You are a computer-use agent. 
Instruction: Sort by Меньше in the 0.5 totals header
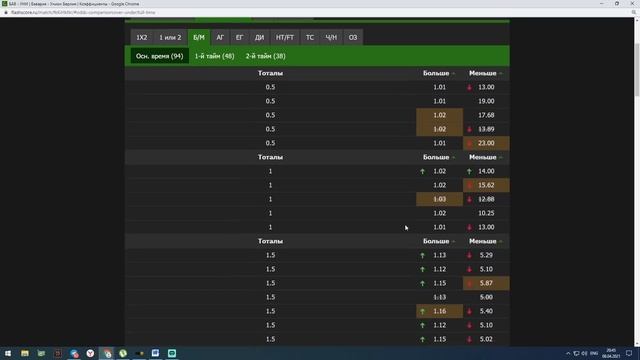click(485, 73)
